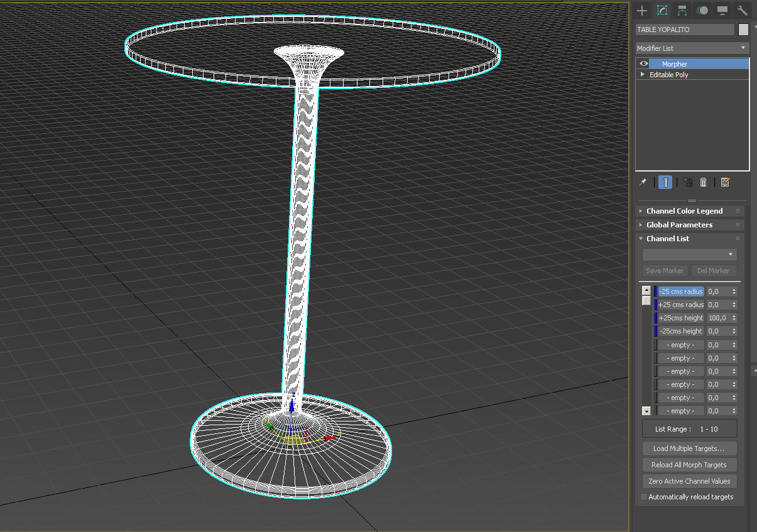Select Editable Poly in modifier stack
Viewport: 757px width, 532px height.
668,75
